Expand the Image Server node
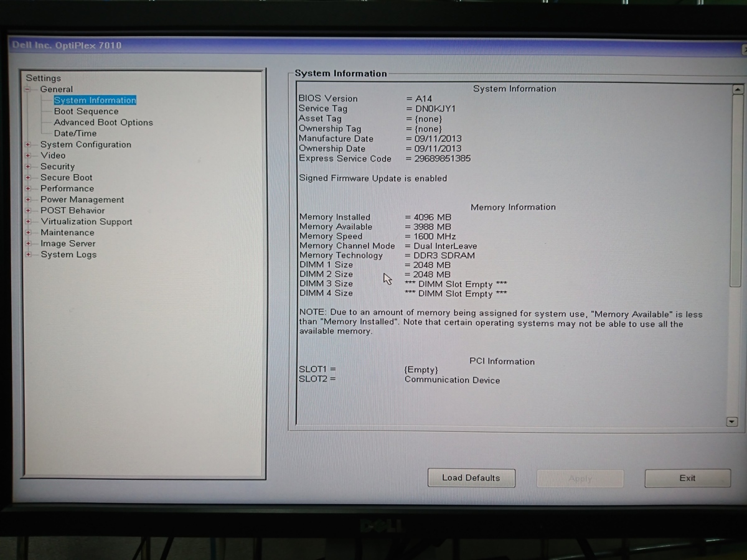Screen dimensions: 747x560 tap(28, 243)
